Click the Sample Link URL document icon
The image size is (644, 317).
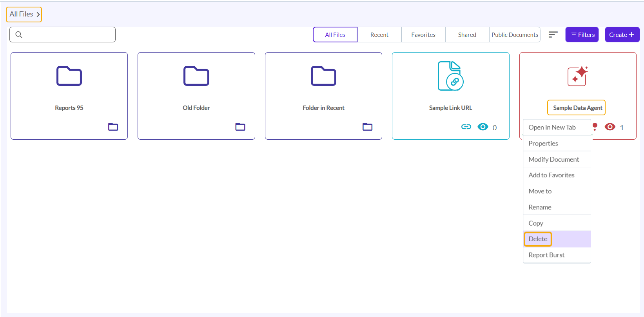450,76
